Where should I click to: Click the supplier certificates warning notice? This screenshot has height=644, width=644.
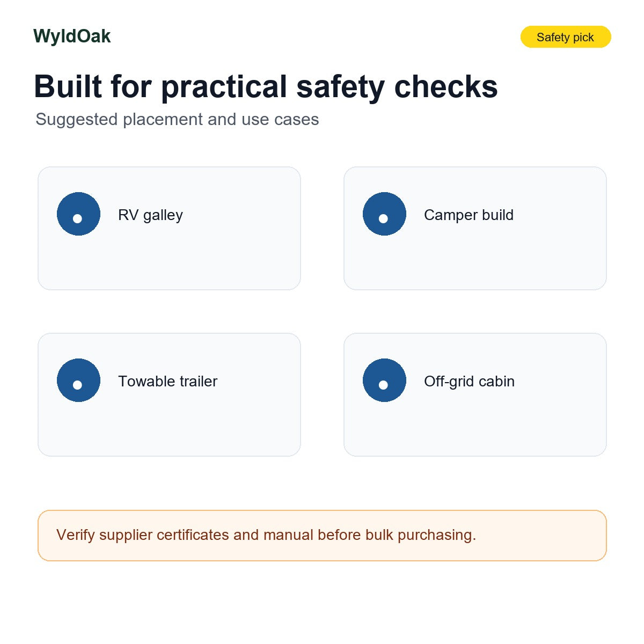pos(322,536)
